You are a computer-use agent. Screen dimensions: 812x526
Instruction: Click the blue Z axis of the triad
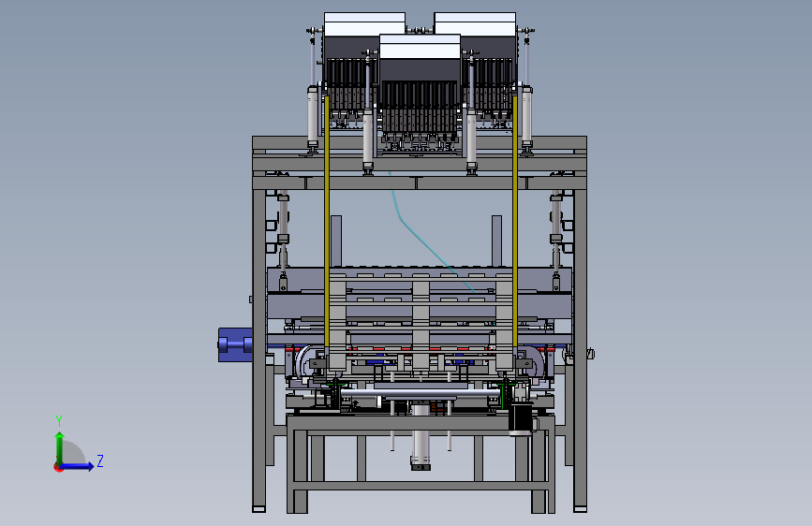click(x=78, y=466)
